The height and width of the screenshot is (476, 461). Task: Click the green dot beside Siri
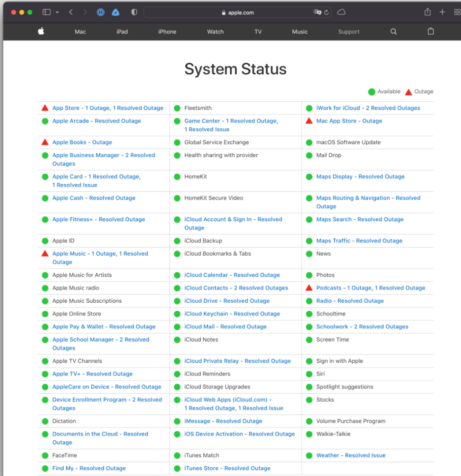(x=309, y=374)
